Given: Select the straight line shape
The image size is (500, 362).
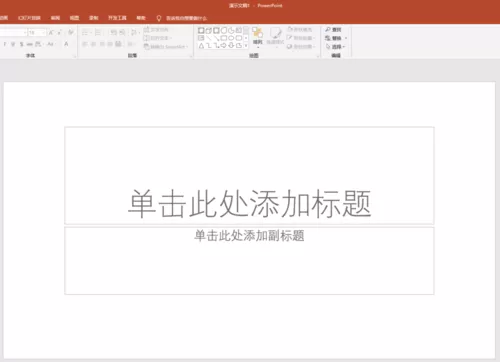Looking at the screenshot, I should click(x=209, y=38).
